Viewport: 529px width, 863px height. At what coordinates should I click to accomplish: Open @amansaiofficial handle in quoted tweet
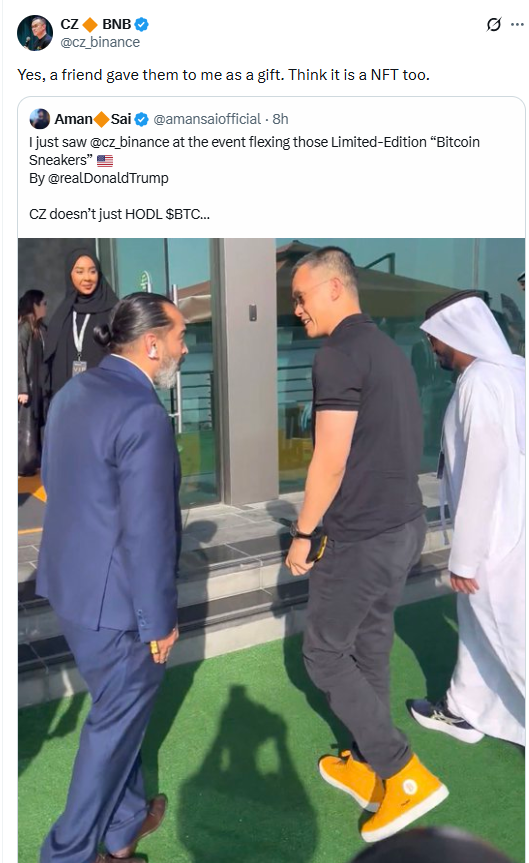(x=207, y=119)
